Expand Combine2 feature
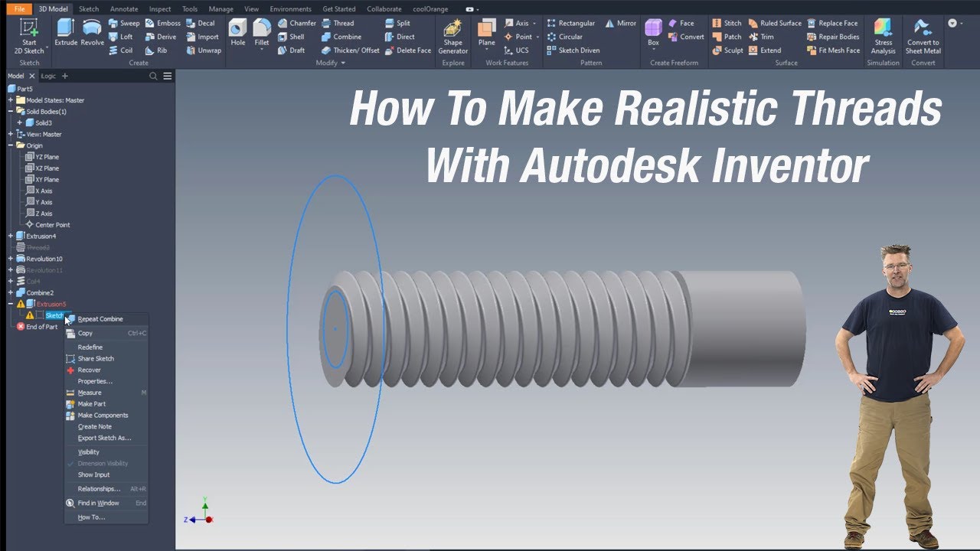 click(x=10, y=292)
